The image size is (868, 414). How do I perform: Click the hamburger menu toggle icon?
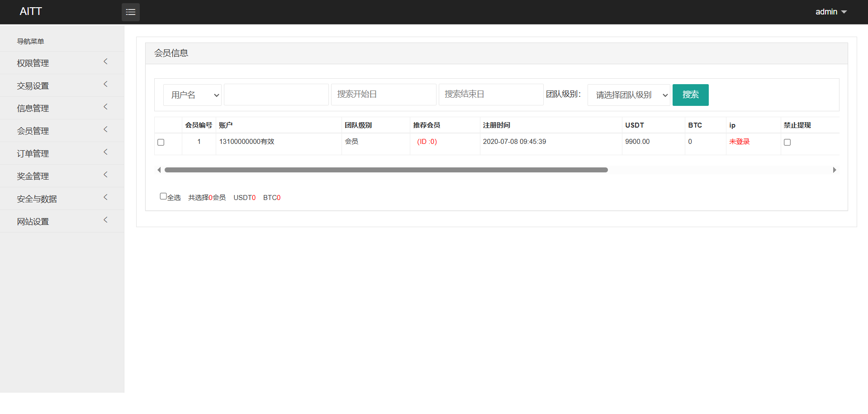130,12
